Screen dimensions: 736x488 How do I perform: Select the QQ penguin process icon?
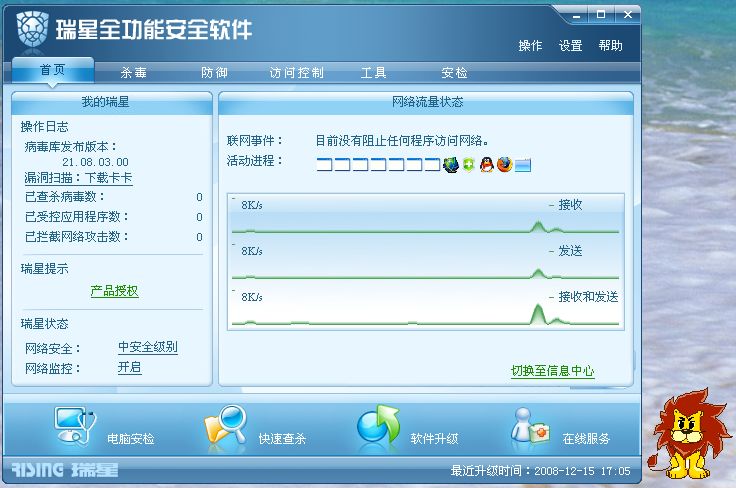(x=487, y=165)
